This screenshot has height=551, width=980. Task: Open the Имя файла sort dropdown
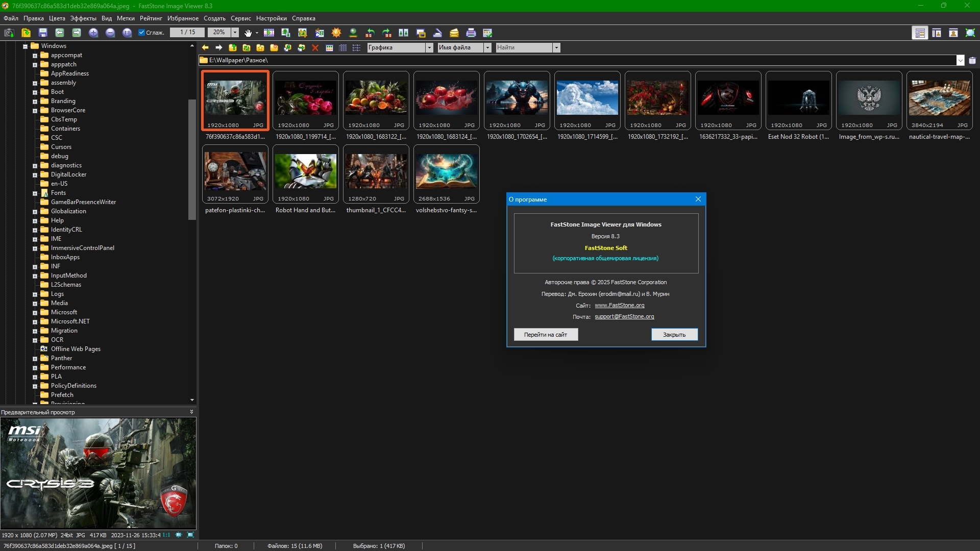click(487, 47)
